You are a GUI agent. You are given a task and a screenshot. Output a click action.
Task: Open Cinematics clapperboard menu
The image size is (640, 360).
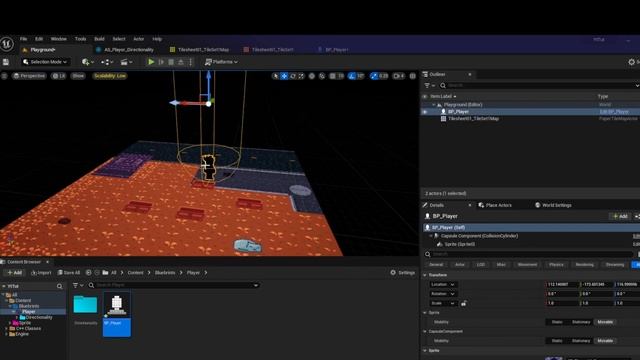tap(126, 62)
